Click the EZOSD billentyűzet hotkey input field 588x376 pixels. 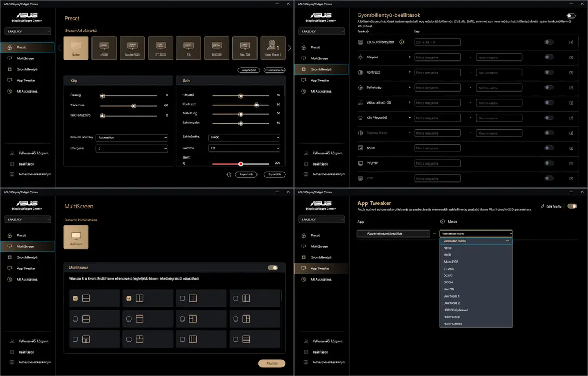[438, 42]
